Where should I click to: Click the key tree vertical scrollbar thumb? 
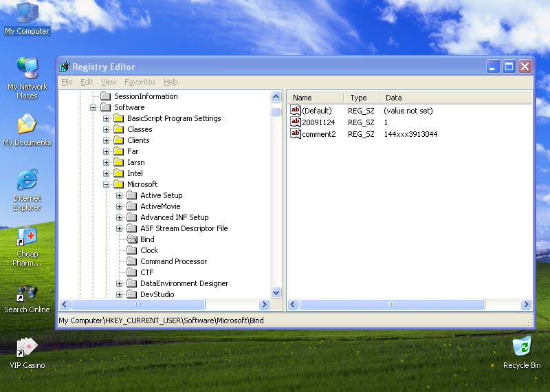[x=276, y=111]
